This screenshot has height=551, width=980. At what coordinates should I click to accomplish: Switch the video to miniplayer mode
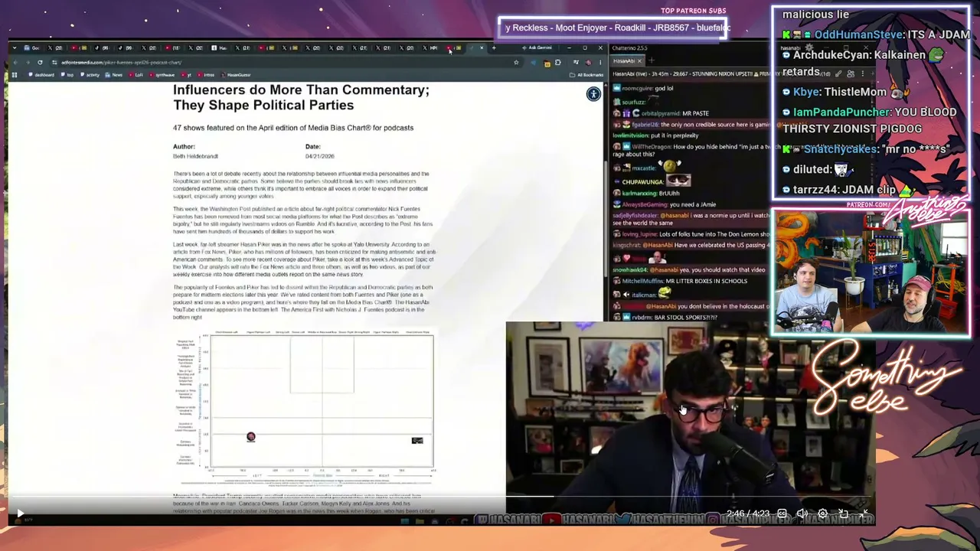point(843,514)
